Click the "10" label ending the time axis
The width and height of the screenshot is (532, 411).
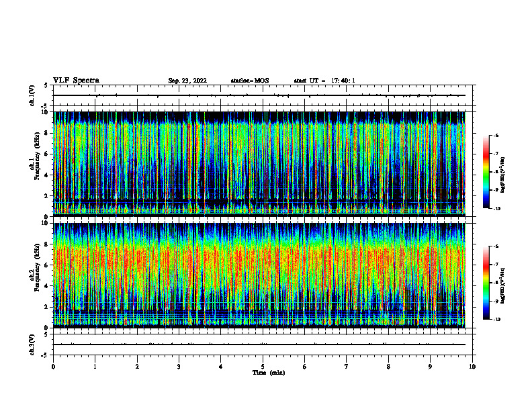pyautogui.click(x=472, y=367)
